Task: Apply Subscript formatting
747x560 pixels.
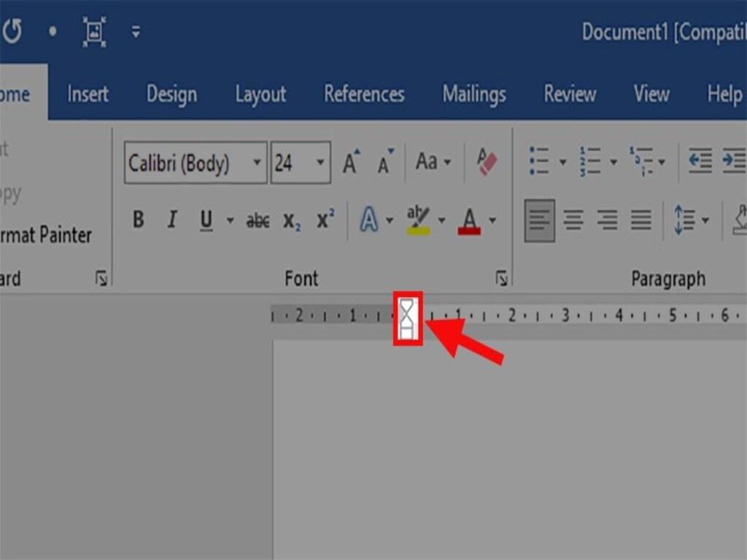Action: point(292,219)
